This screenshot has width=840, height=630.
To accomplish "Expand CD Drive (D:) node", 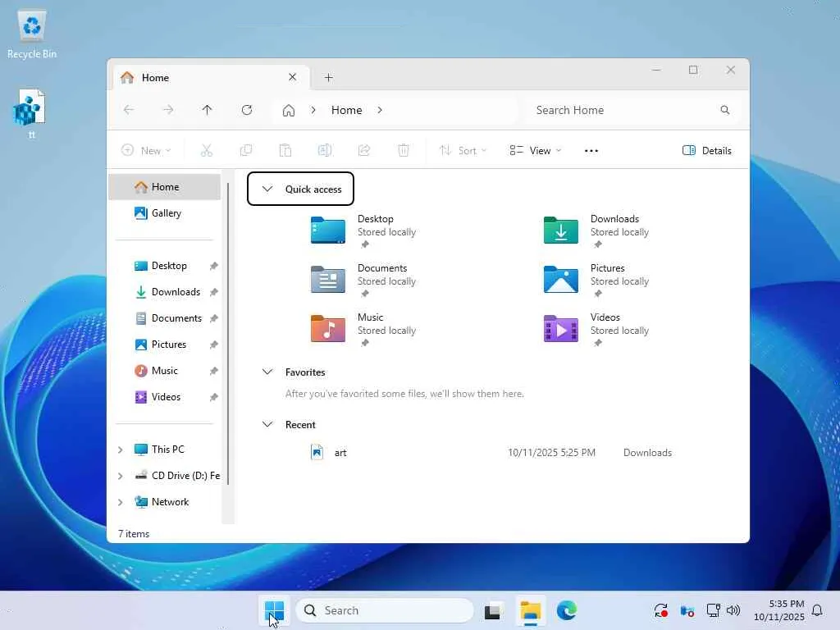I will point(121,477).
